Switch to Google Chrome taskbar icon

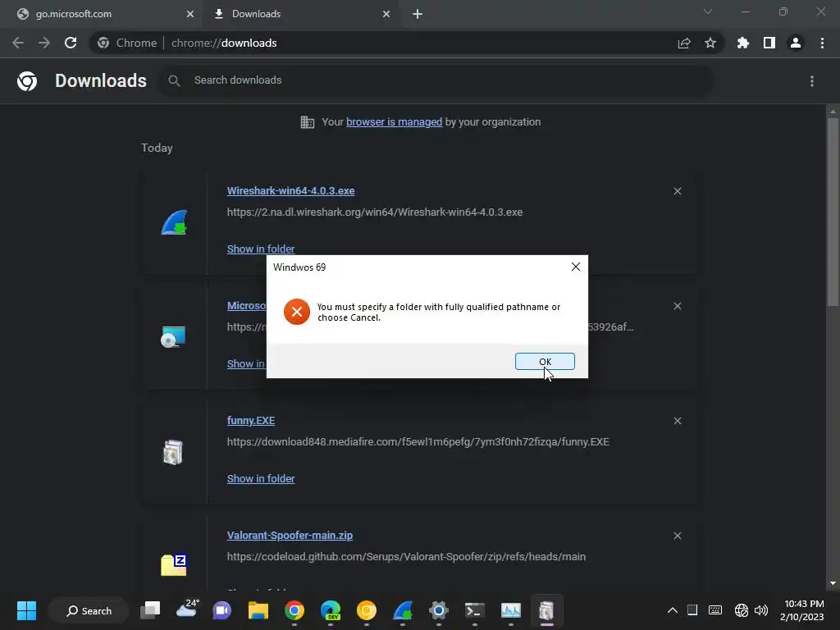click(x=294, y=610)
